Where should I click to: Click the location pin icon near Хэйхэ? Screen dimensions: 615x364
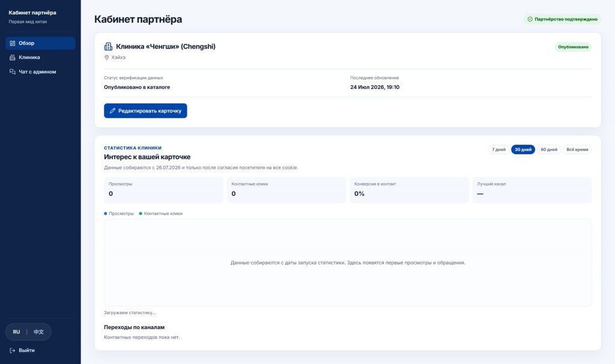click(x=106, y=57)
